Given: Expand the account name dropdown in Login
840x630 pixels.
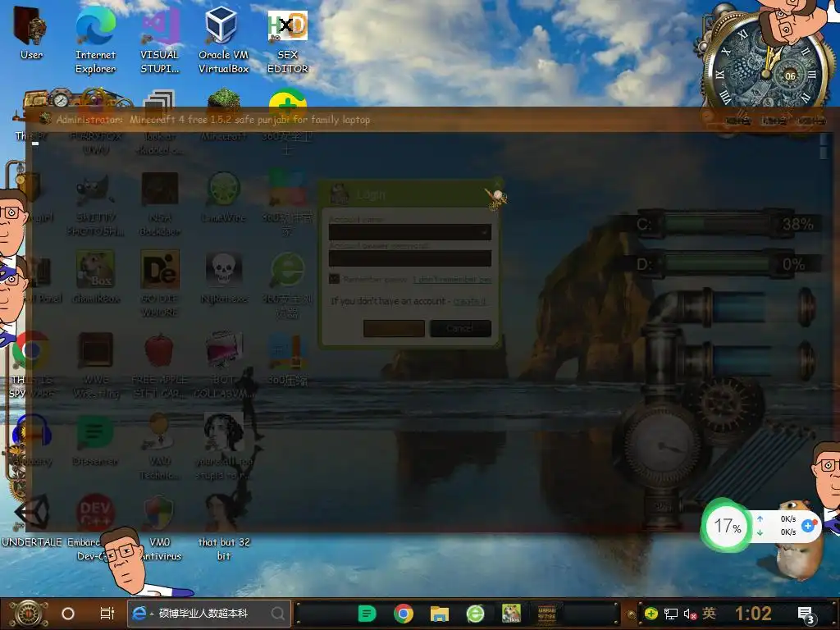Looking at the screenshot, I should point(484,232).
